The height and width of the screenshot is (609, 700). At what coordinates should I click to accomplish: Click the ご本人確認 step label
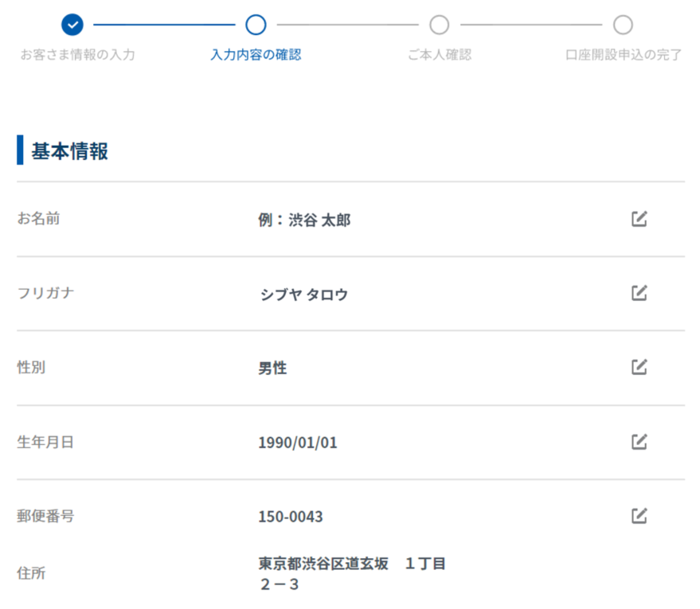pyautogui.click(x=439, y=55)
